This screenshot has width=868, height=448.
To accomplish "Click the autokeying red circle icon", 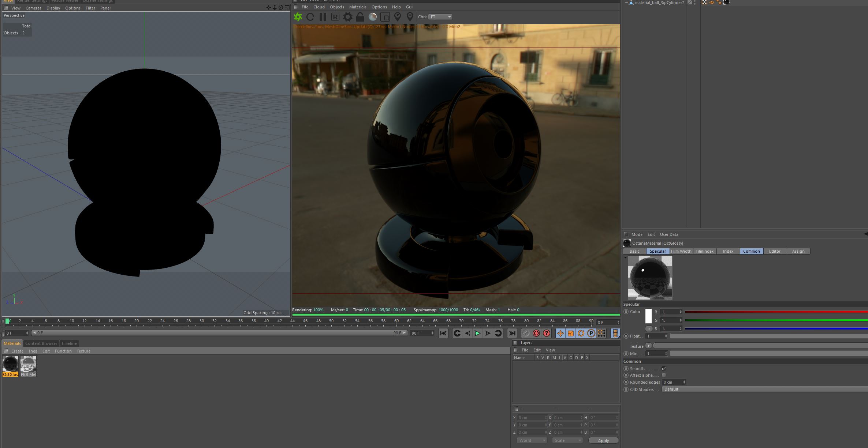I will coord(536,333).
